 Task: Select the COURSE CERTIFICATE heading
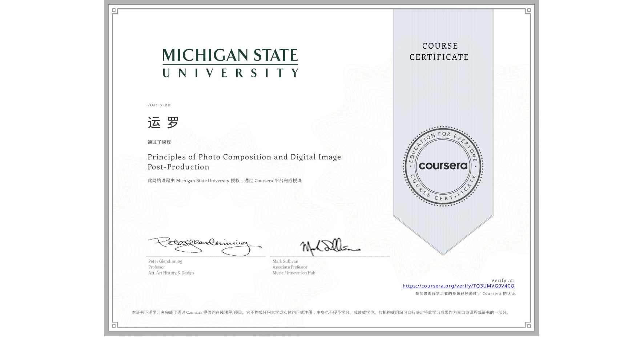tap(439, 51)
